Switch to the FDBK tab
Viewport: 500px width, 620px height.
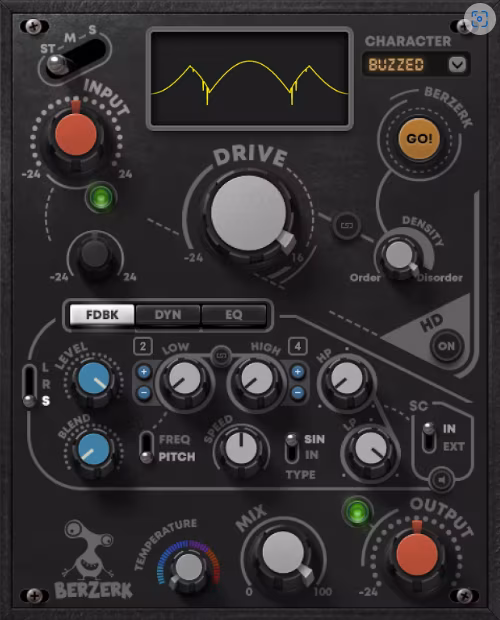[102, 315]
